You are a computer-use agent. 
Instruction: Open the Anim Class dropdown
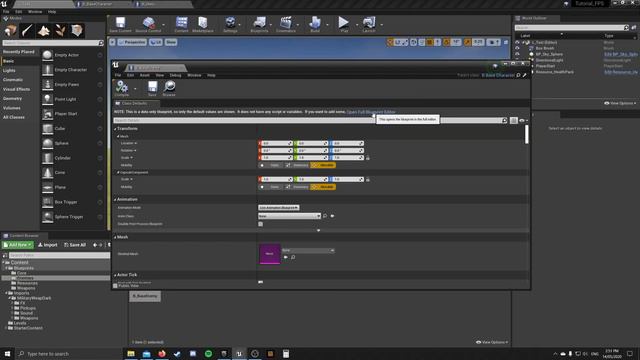289,216
